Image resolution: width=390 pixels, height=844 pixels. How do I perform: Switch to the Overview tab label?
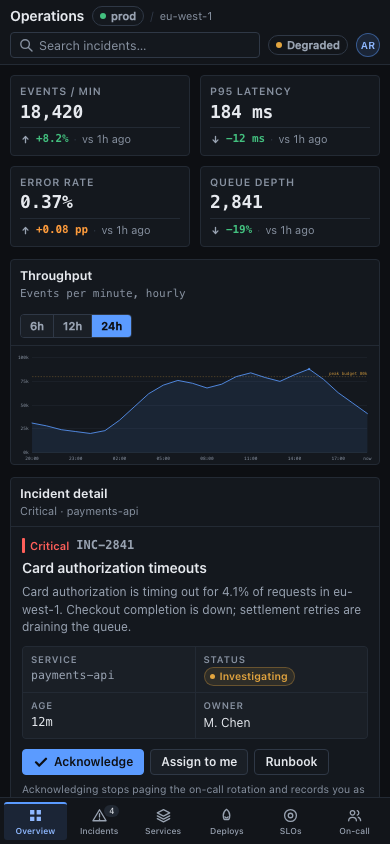point(35,831)
